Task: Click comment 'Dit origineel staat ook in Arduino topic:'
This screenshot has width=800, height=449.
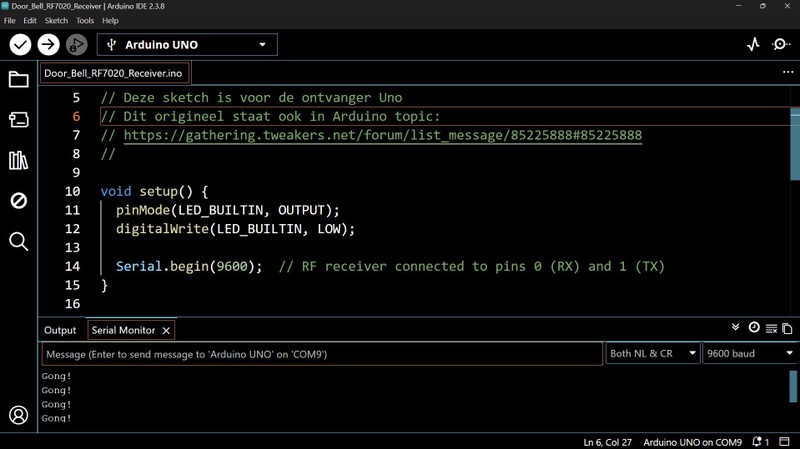Action: [x=282, y=116]
